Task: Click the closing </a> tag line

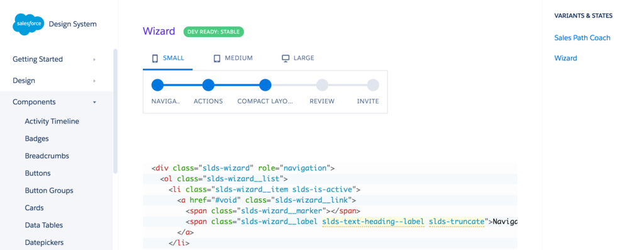Action: click(186, 232)
